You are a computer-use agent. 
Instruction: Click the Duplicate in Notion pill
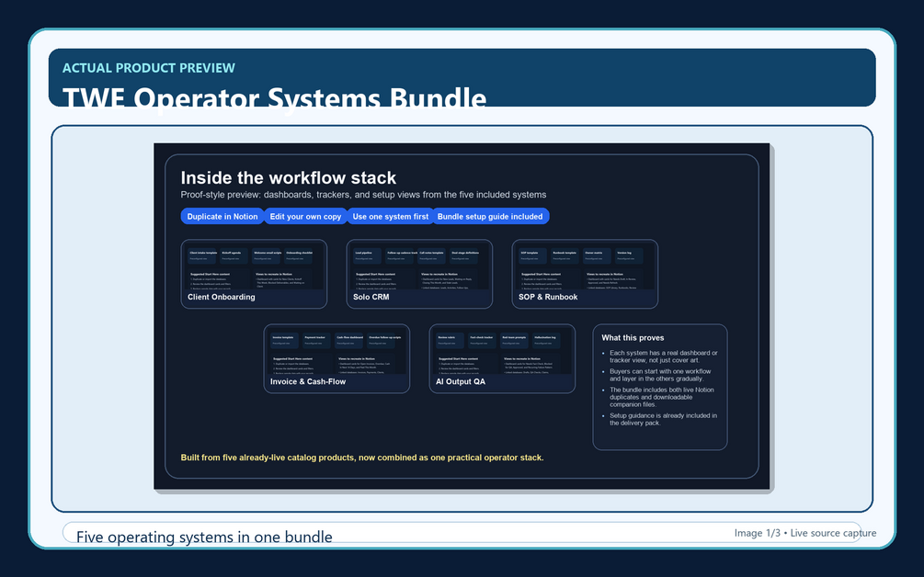point(222,216)
